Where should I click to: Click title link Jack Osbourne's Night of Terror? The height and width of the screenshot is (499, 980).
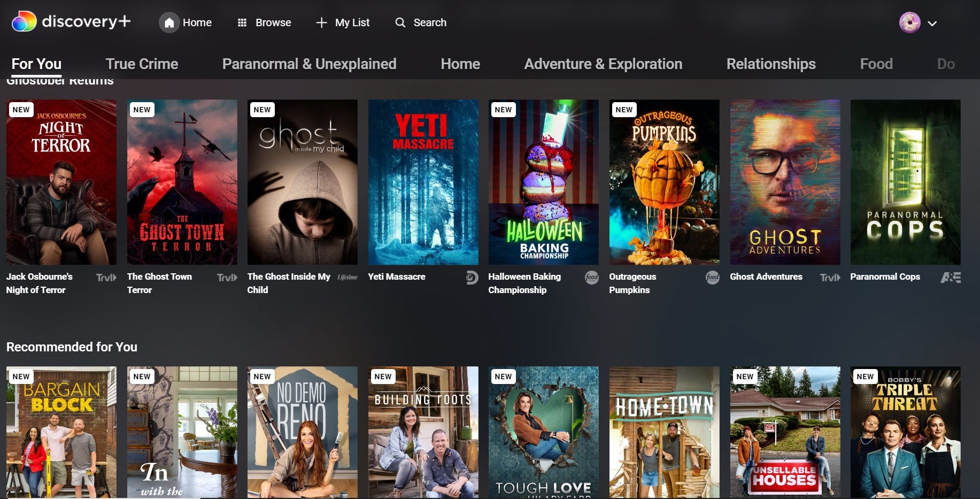[40, 283]
